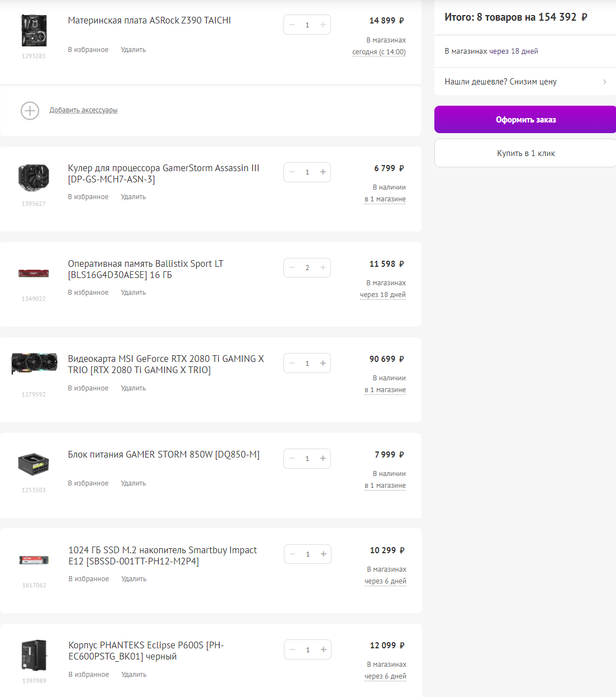Image resolution: width=616 pixels, height=697 pixels.
Task: Remove ASRock Z390 TAICHI via 'Удалить'
Action: coord(133,50)
